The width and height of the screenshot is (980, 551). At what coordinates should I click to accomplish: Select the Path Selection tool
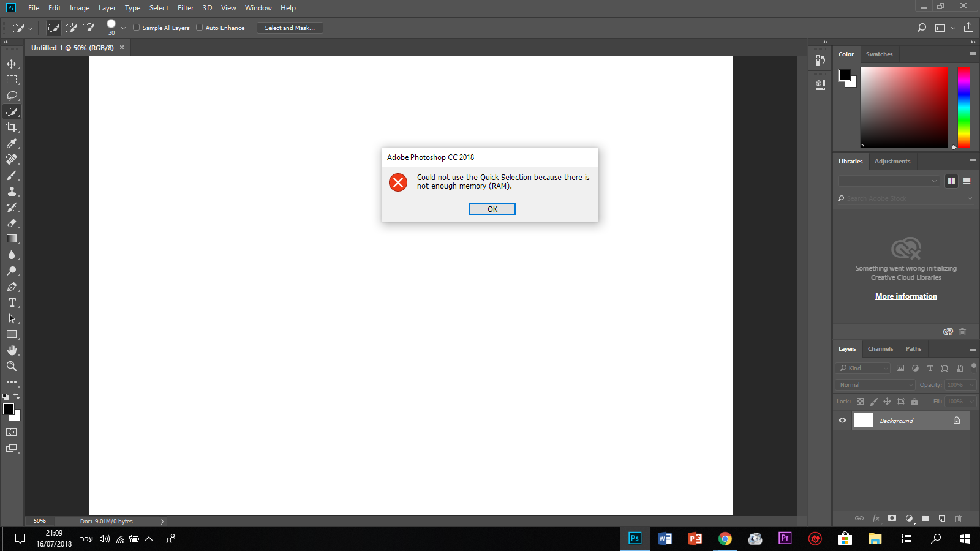[x=12, y=318]
